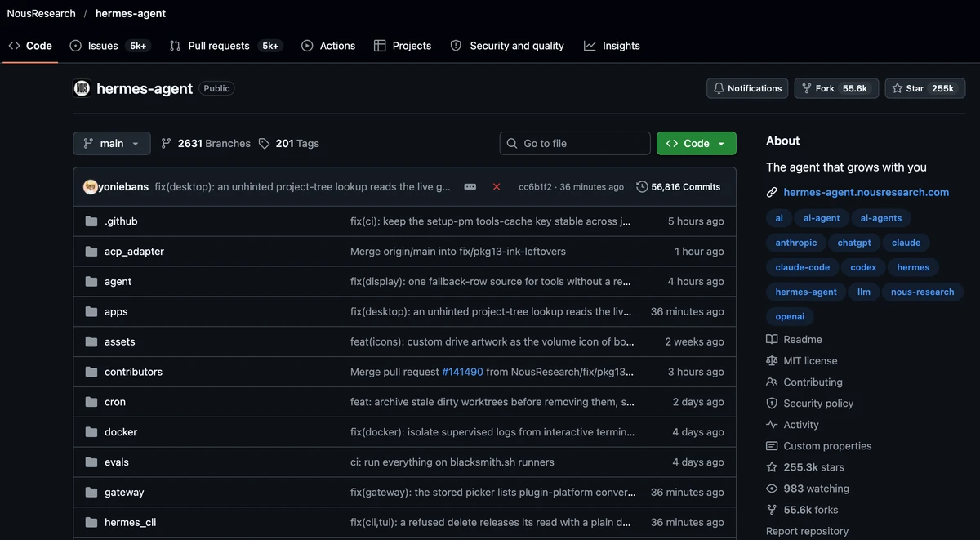
Task: Click the cron folder icon
Action: point(91,402)
